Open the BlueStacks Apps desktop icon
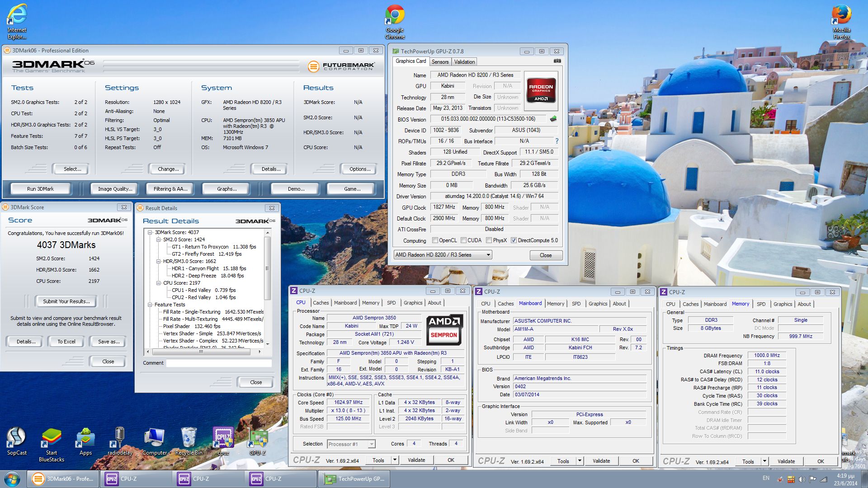This screenshot has width=868, height=488. click(x=85, y=441)
